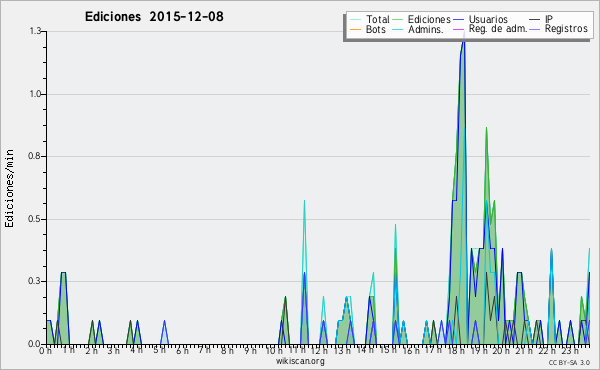Click the green 'Ediciones' legend entry

tap(429, 19)
